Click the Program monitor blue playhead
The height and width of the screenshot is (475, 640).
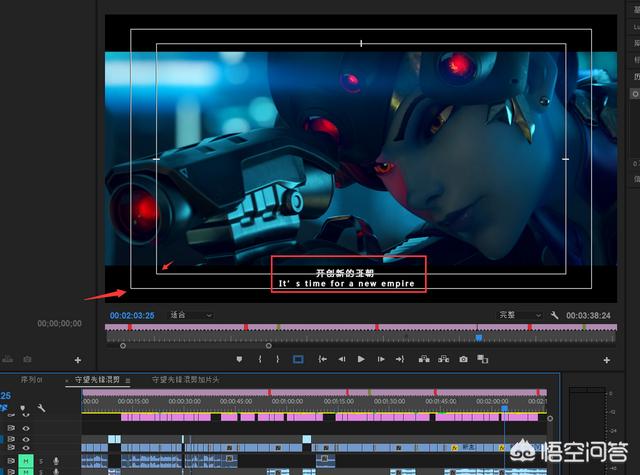click(x=478, y=337)
